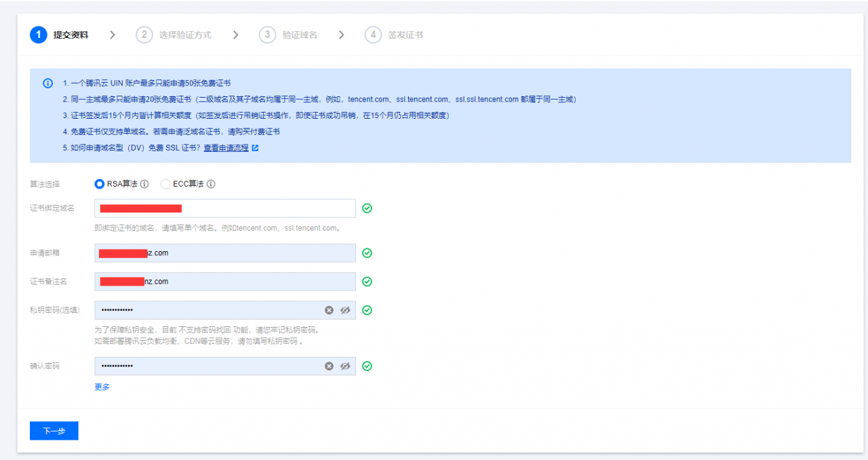This screenshot has height=460, width=868.
Task: Open step 2 选择验证方式
Action: pyautogui.click(x=172, y=35)
